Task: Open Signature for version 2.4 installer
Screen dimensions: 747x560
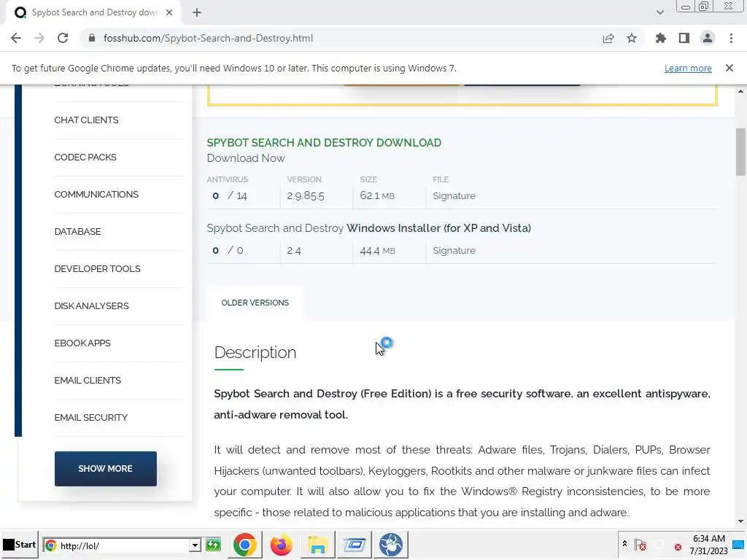Action: (x=454, y=251)
